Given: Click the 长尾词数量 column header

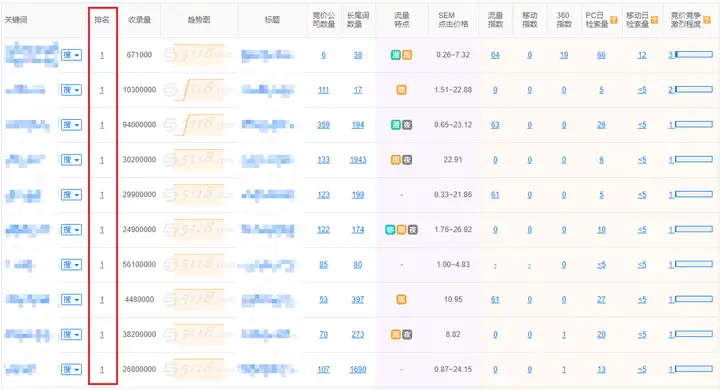Looking at the screenshot, I should tap(358, 20).
